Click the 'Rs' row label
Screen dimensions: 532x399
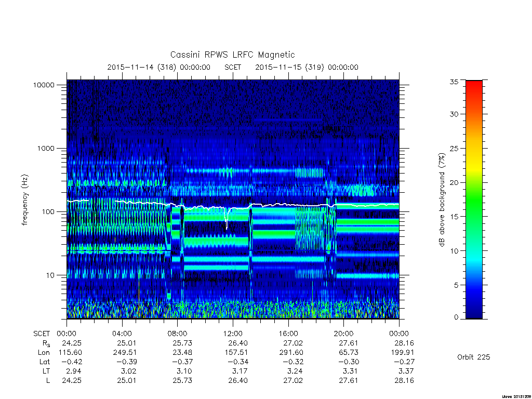pos(46,343)
